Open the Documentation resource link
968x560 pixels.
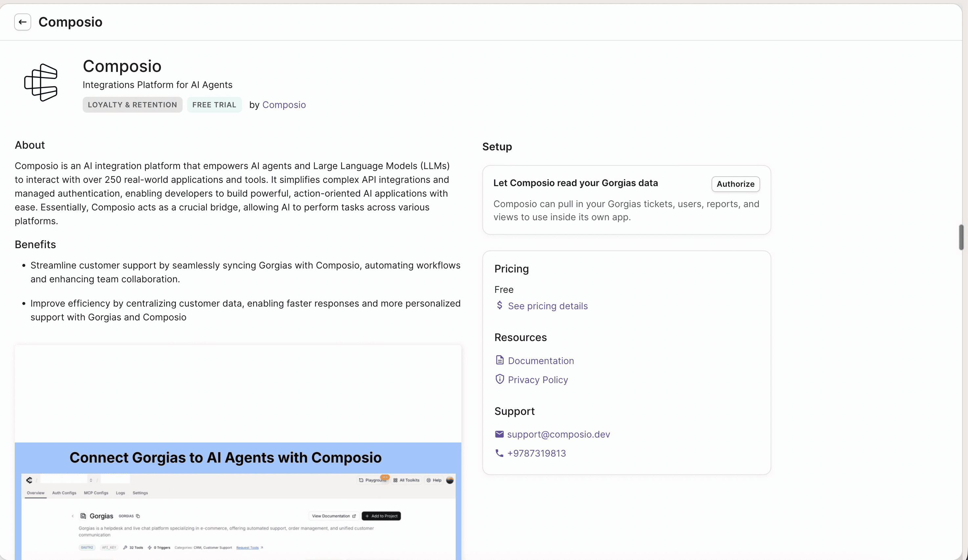(541, 361)
